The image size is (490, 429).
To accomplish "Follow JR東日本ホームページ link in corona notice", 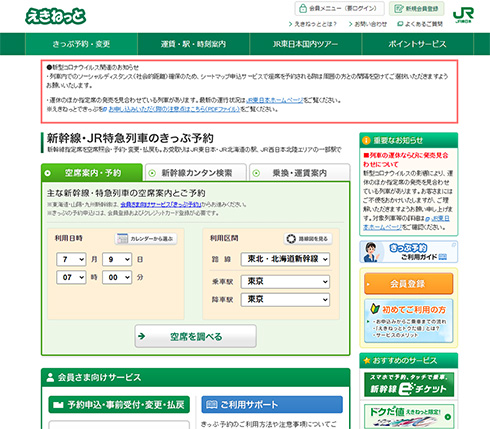I will pos(274,100).
